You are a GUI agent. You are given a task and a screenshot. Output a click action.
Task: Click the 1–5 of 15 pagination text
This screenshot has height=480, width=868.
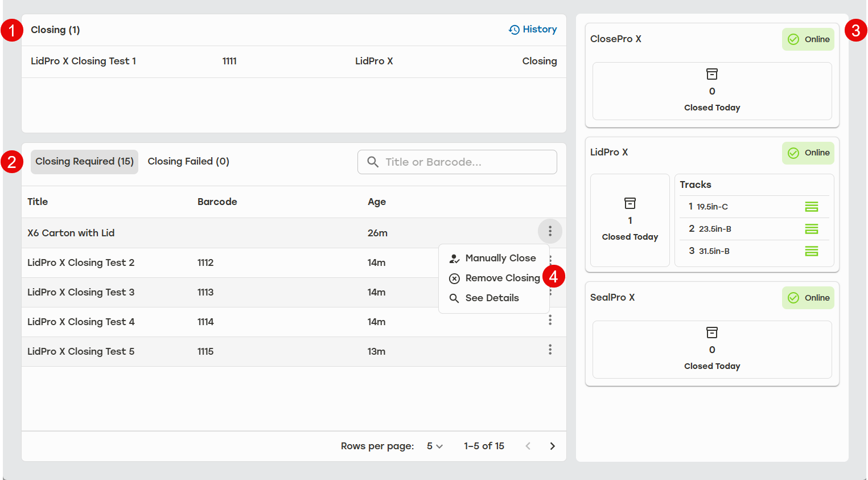click(484, 446)
